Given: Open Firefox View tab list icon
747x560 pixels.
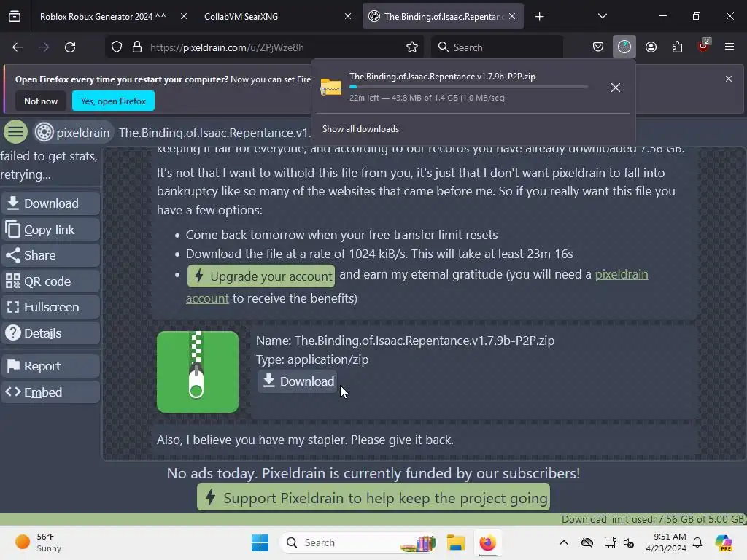Looking at the screenshot, I should [15, 16].
